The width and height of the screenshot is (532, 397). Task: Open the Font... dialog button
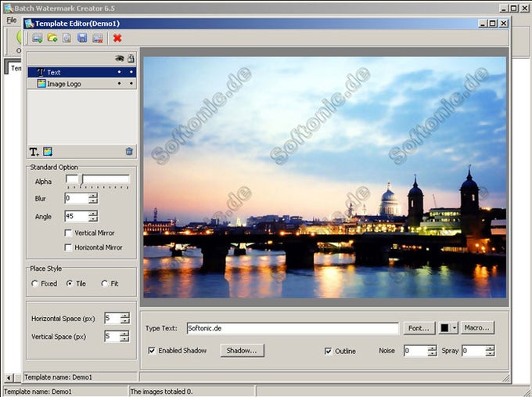[419, 328]
